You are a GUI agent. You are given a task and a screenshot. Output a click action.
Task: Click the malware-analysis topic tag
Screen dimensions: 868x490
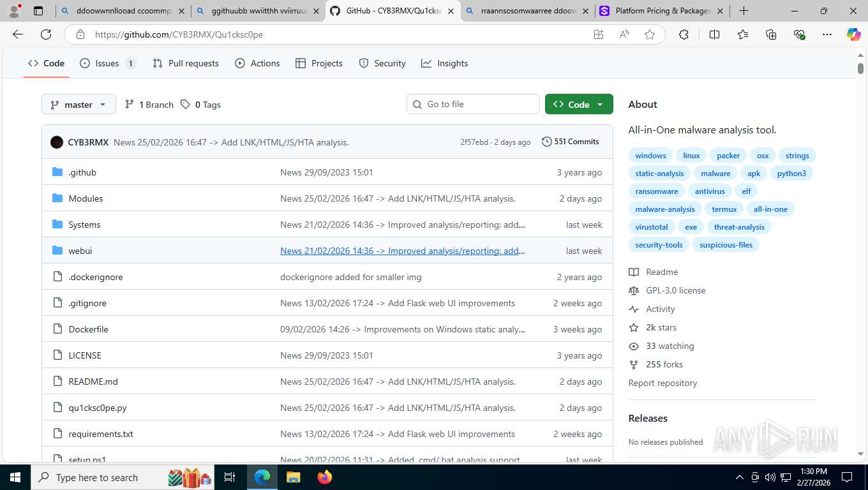665,209
